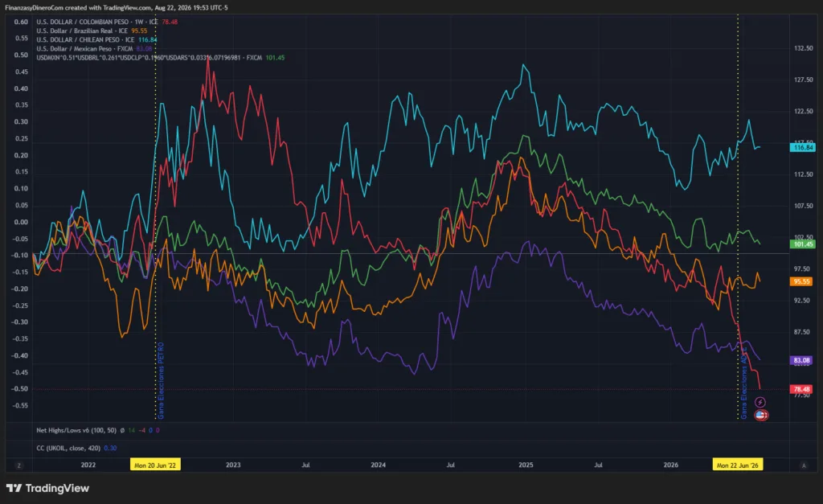Click the 122.50 label on the price scale
Screen dimensions: 823x504
tap(803, 111)
